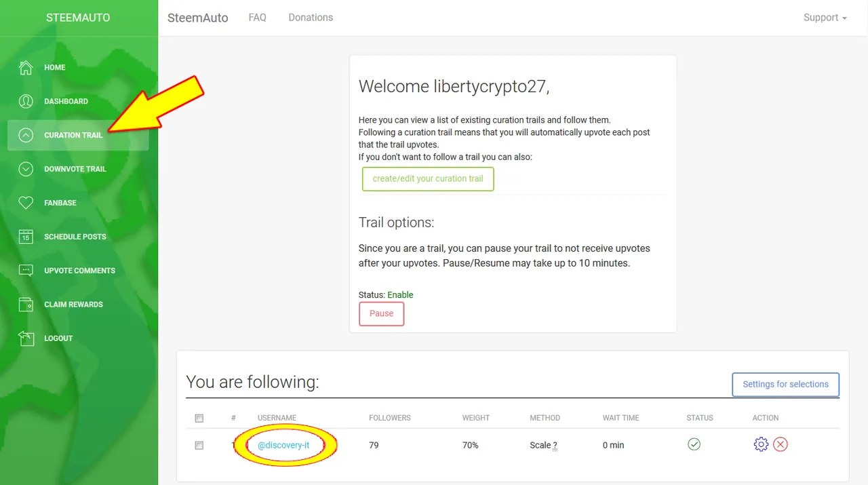This screenshot has height=485, width=868.
Task: Click the Pause trail button
Action: click(381, 313)
